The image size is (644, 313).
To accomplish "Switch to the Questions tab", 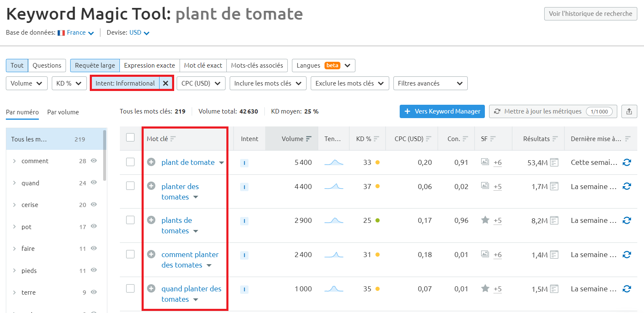I will 47,66.
